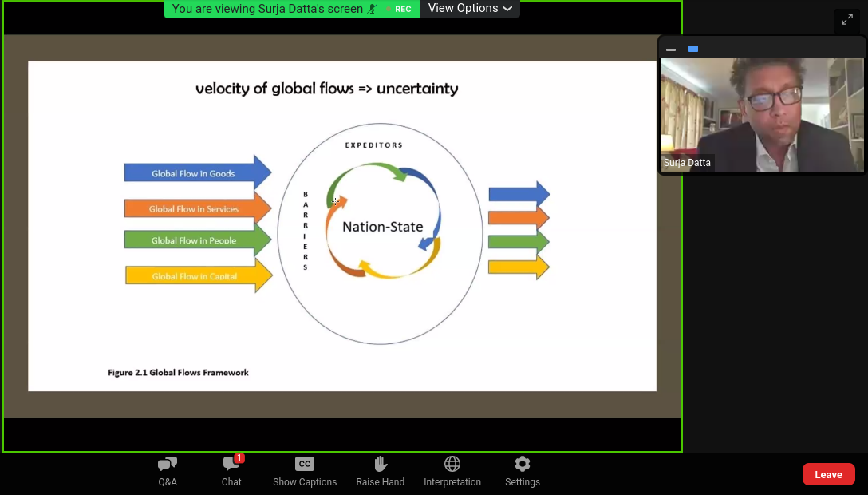Click the REC recording indicator
This screenshot has width=868, height=495.
pyautogui.click(x=402, y=9)
